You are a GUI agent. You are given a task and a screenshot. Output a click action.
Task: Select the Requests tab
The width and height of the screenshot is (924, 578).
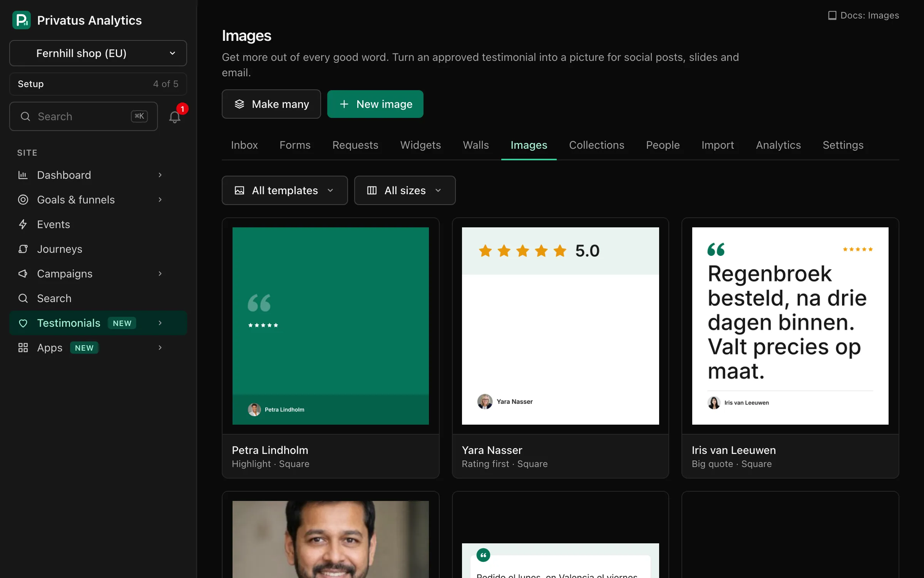355,145
